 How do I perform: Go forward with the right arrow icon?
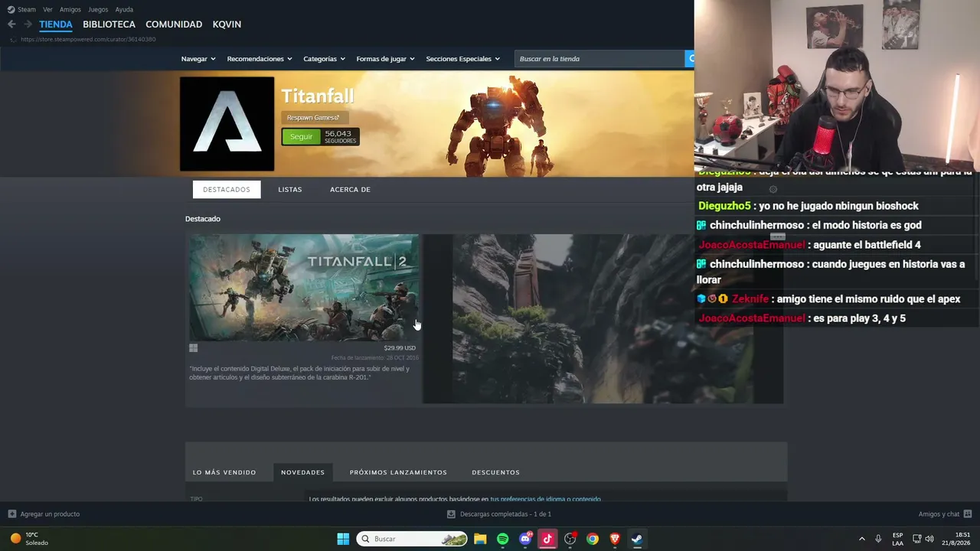tap(28, 24)
